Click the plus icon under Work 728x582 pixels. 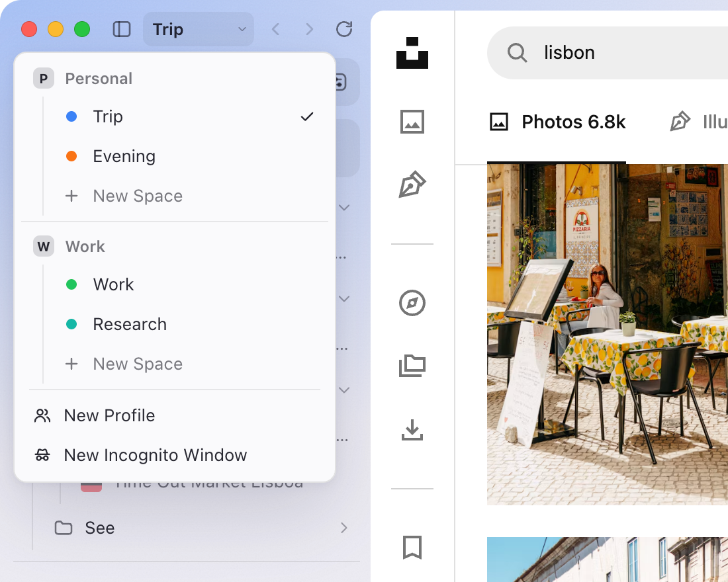point(71,364)
